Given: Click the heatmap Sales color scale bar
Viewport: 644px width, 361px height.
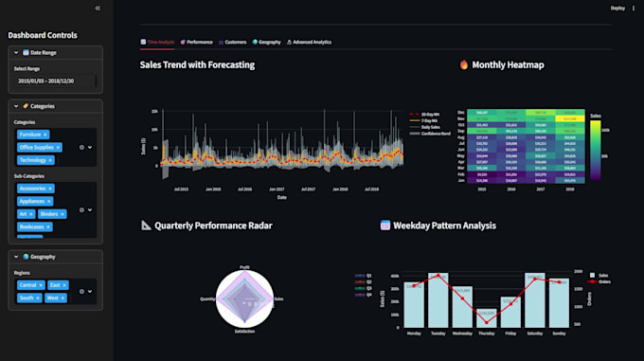Looking at the screenshot, I should click(595, 150).
